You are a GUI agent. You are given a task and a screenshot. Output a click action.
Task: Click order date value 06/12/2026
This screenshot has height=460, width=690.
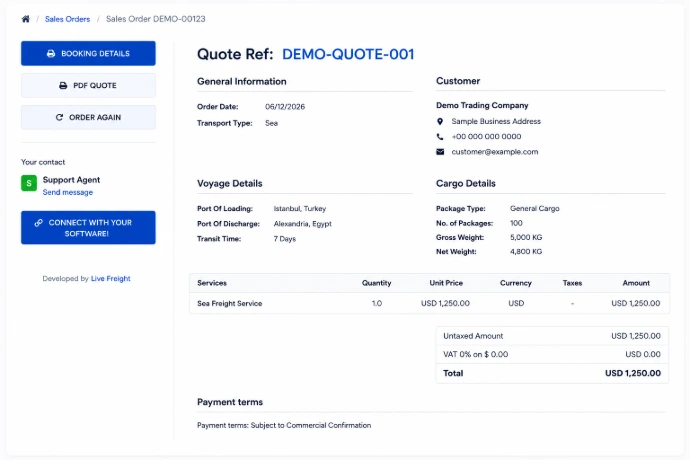click(x=285, y=107)
